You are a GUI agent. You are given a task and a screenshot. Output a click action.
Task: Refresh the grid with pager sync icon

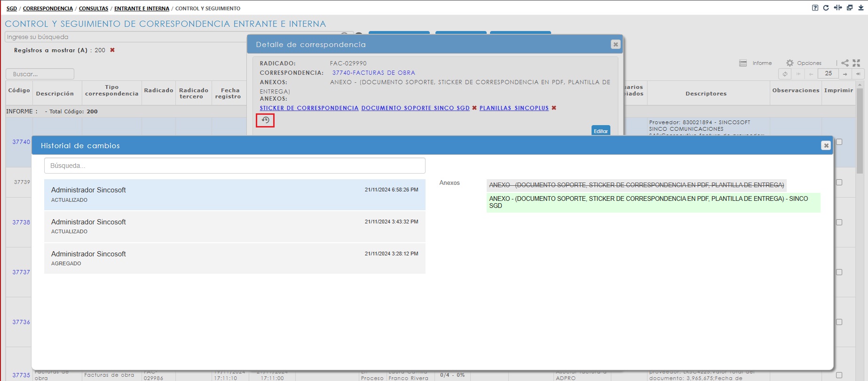[785, 74]
